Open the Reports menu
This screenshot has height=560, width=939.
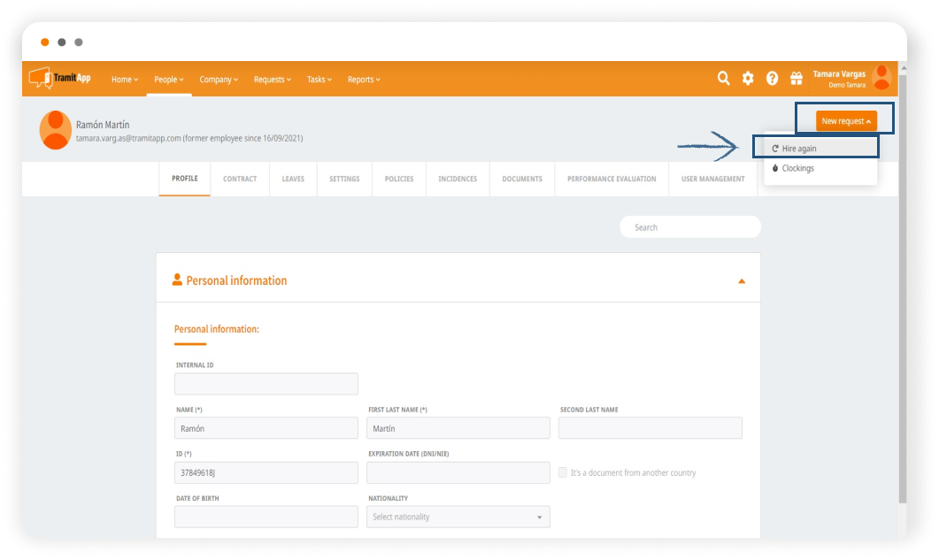[x=364, y=80]
